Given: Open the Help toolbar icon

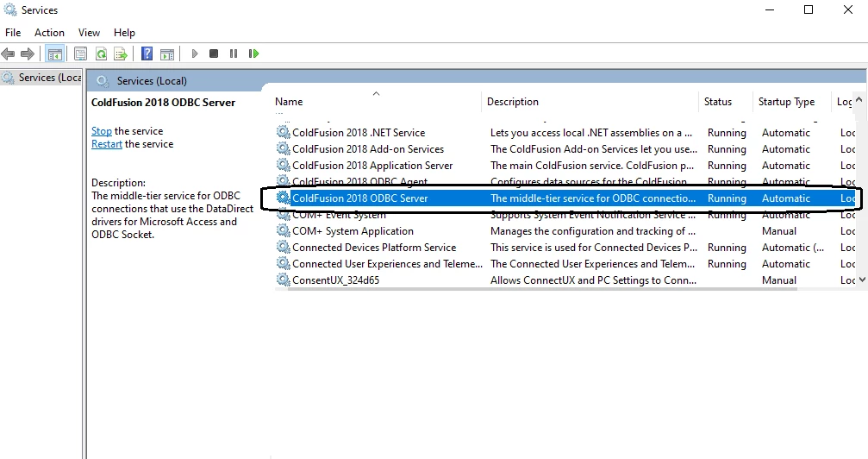Looking at the screenshot, I should [147, 53].
